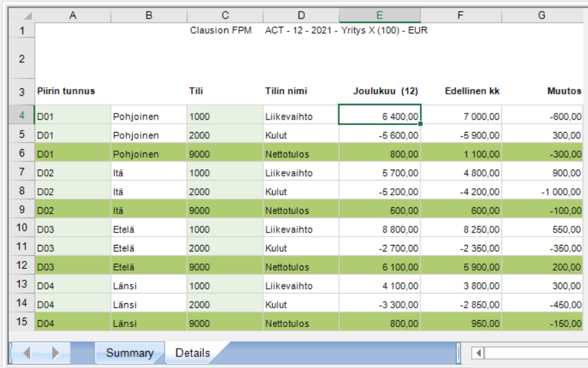
Task: Select row 6 header
Action: [x=22, y=153]
